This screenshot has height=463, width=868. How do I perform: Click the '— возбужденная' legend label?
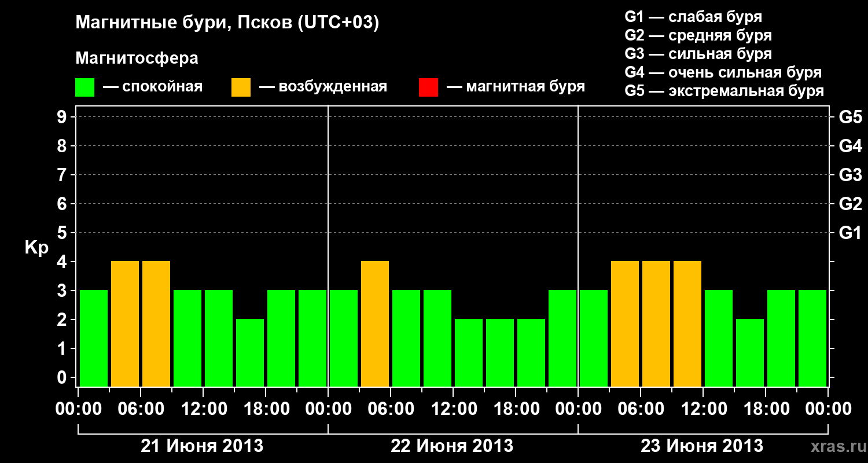(x=323, y=87)
